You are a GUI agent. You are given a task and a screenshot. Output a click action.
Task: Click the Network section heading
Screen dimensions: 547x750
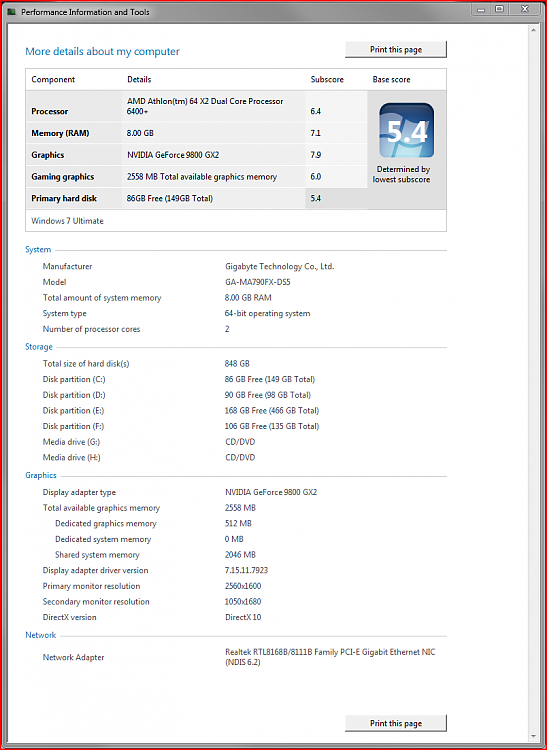41,635
